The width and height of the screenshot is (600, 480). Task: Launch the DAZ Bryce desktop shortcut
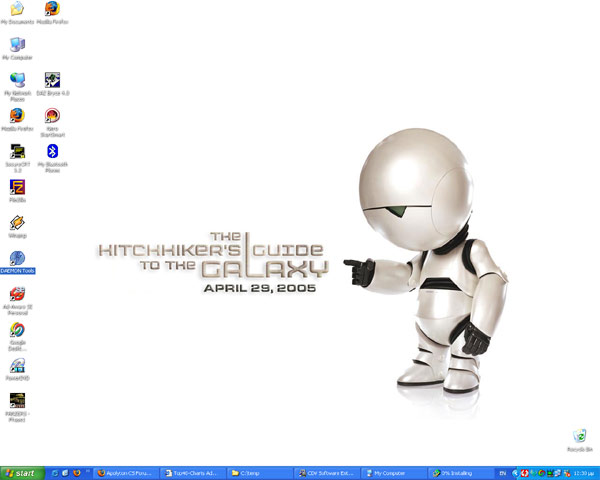pos(52,81)
